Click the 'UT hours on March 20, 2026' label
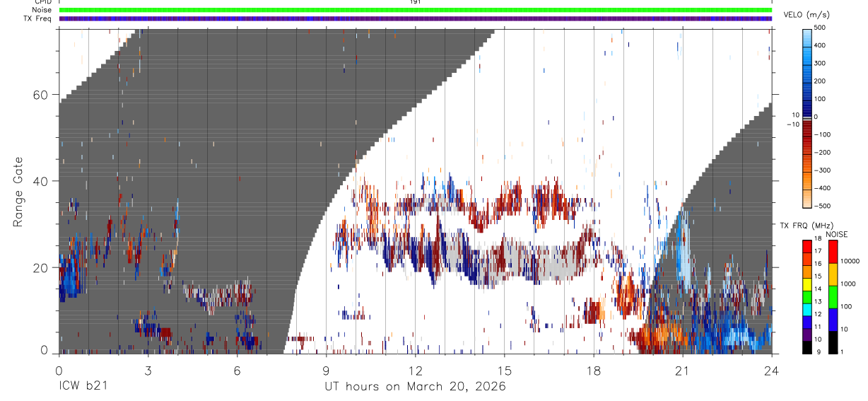The image size is (868, 401). (415, 387)
